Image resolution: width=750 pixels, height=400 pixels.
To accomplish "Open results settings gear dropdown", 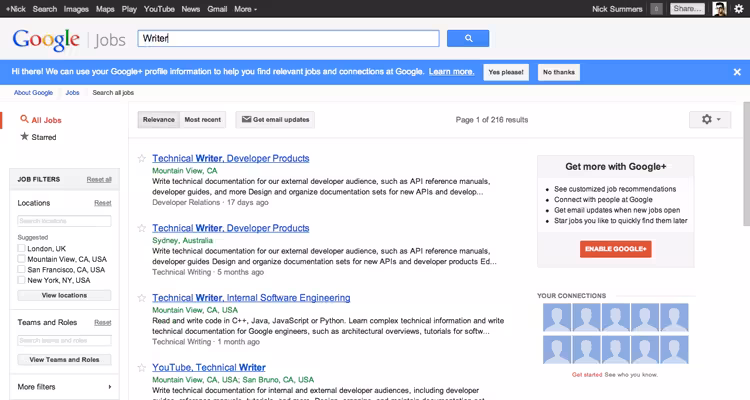I will click(710, 120).
